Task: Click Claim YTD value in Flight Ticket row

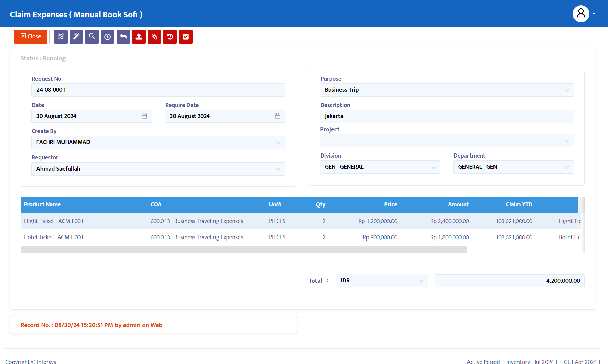Action: [x=514, y=221]
